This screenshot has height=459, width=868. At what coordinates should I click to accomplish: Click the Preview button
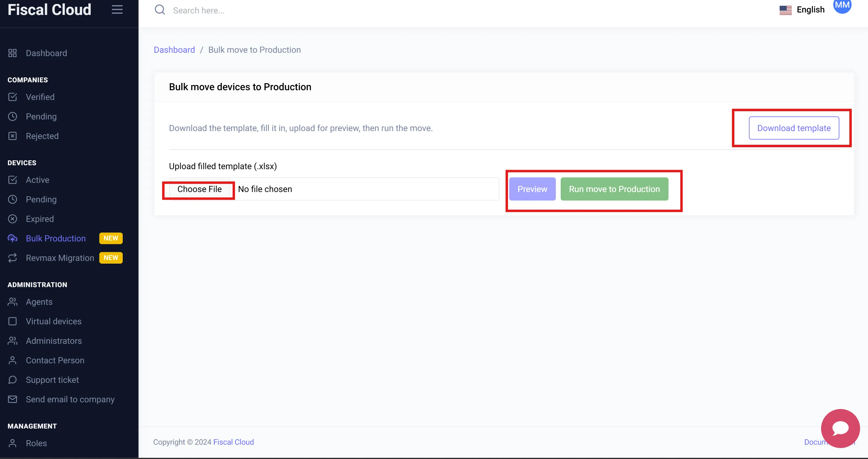click(532, 189)
